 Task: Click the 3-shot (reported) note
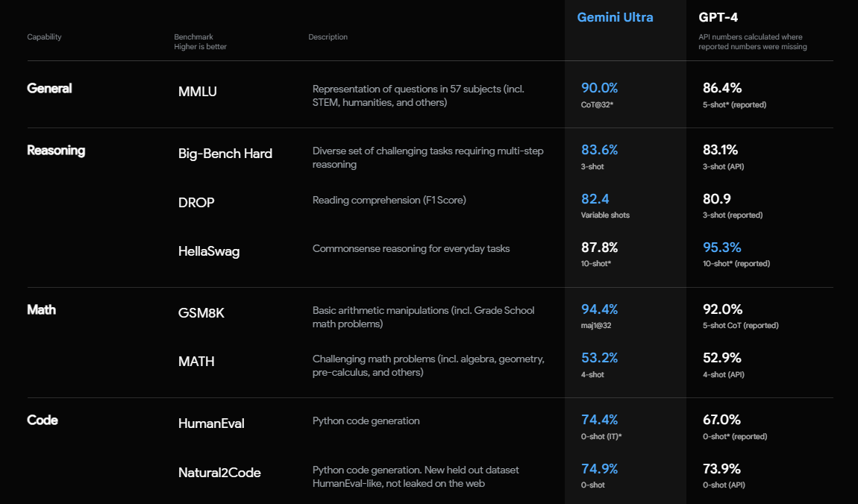click(x=733, y=215)
